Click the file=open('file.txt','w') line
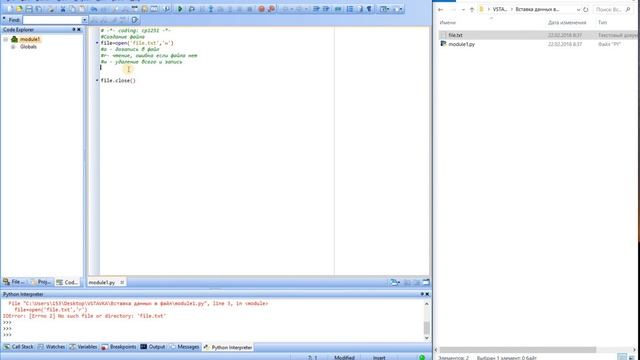 coord(137,43)
